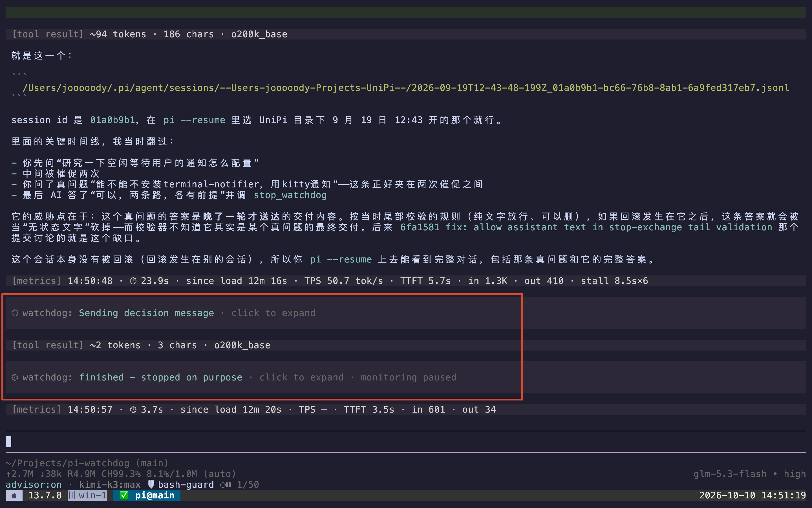The width and height of the screenshot is (812, 508).
Task: Click the timer icon next to 3.7s
Action: 133,410
